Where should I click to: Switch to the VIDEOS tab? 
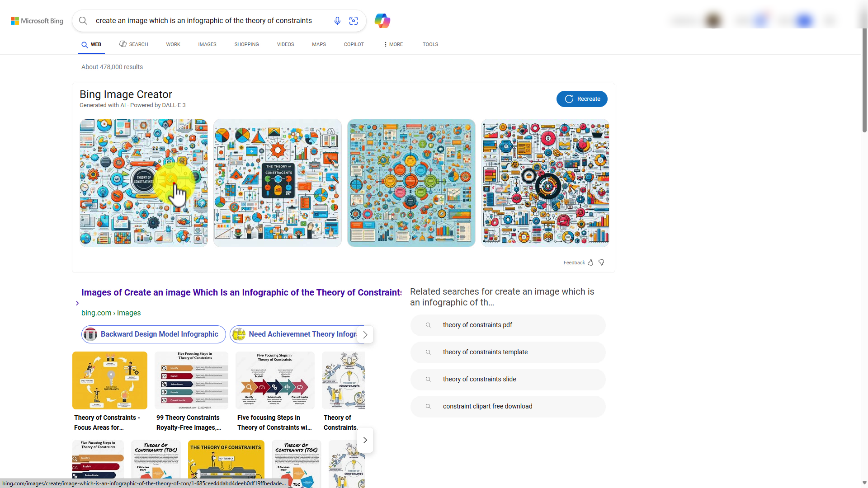pos(285,44)
